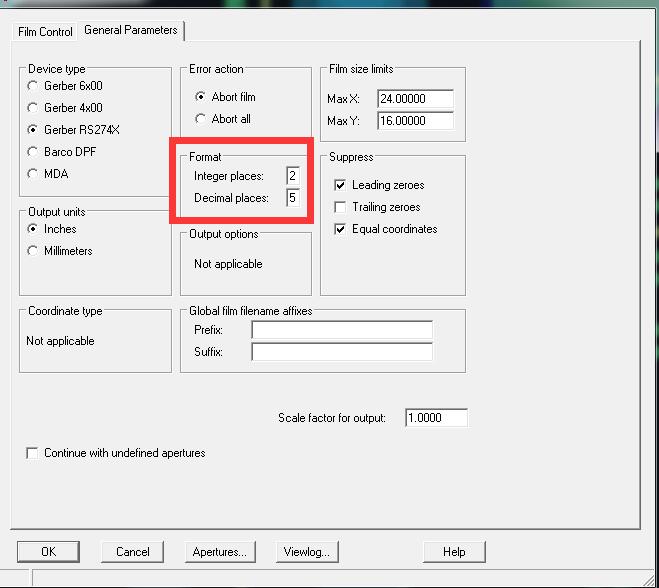Viewport: 659px width, 588px height.
Task: Click the 'Not applicable' Coordinate type text
Action: point(60,341)
